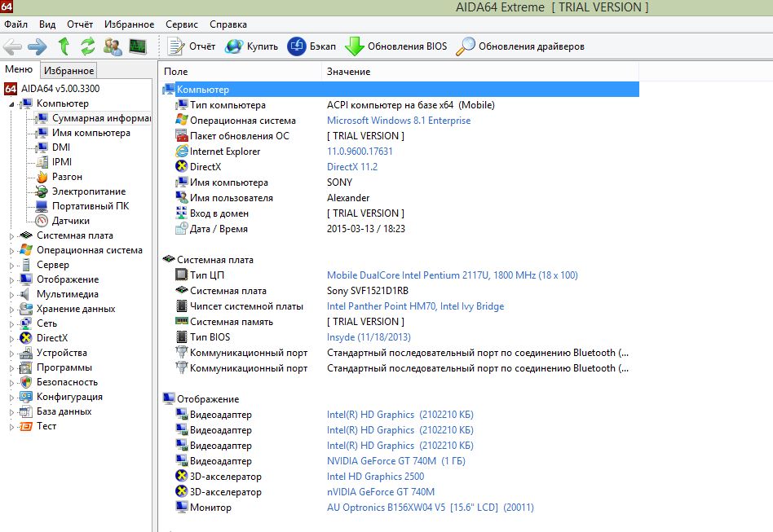This screenshot has width=773, height=532.
Task: Expand the Сервер tree node
Action: pyautogui.click(x=11, y=266)
